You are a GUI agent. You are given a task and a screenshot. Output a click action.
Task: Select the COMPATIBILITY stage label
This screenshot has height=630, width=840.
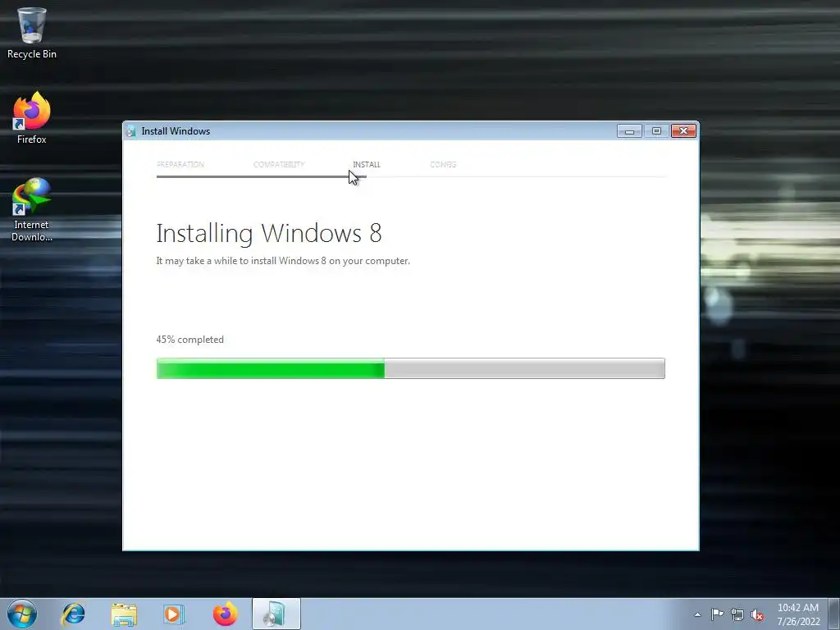(x=279, y=164)
